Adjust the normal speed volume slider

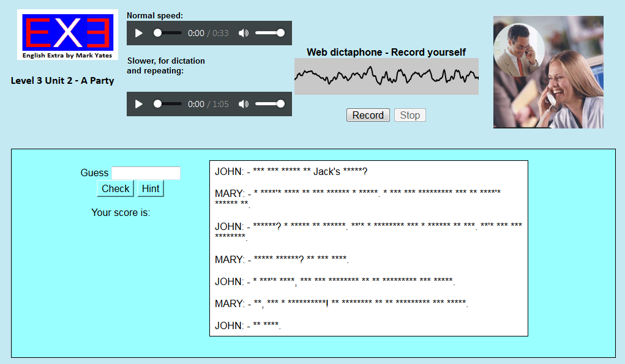point(269,33)
